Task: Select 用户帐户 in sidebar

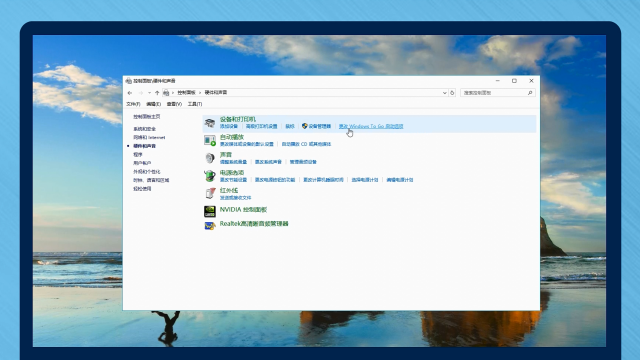Action: 142,163
